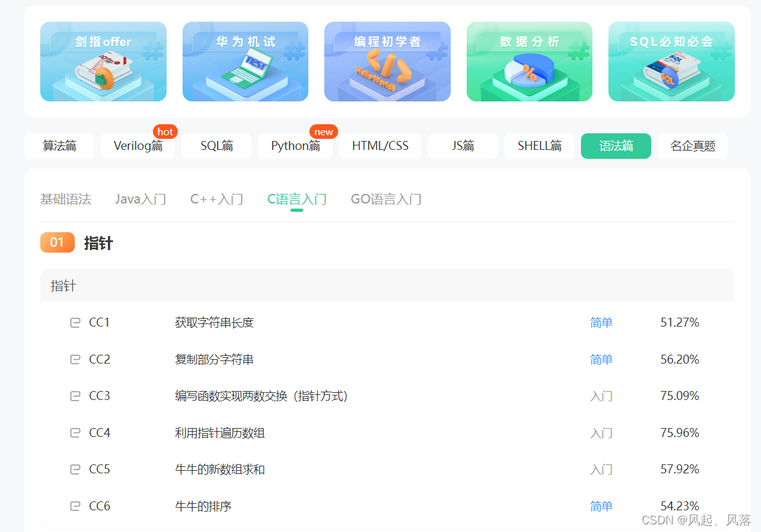The image size is (761, 532).
Task: Click the practice icon beside CC6
Action: [75, 506]
